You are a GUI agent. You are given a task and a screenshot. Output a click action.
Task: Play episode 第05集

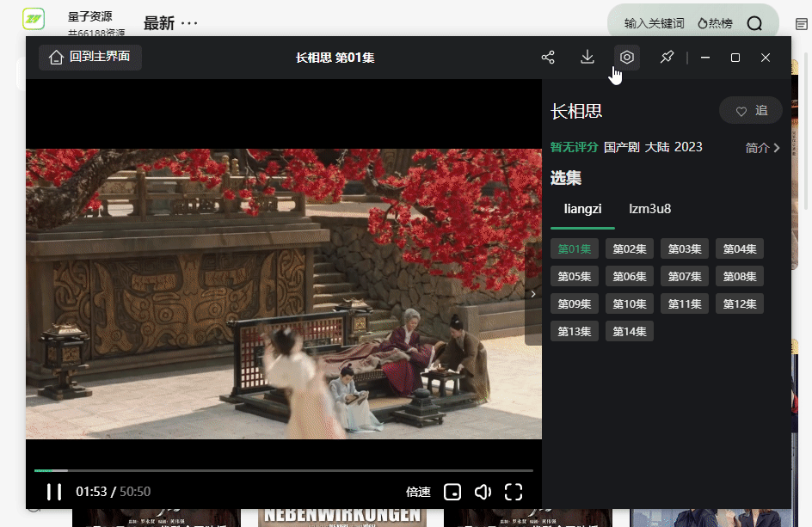575,277
